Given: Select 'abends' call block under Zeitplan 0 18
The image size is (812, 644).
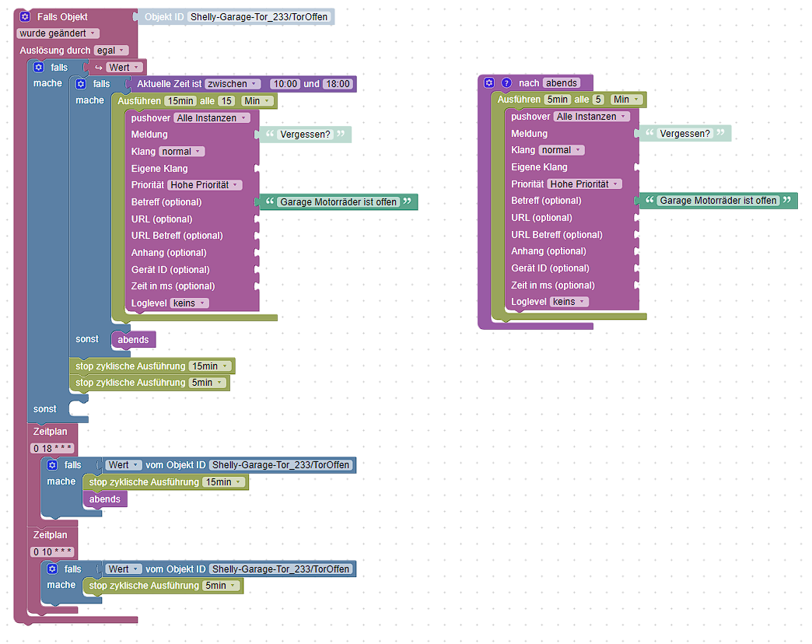Looking at the screenshot, I should pos(105,499).
